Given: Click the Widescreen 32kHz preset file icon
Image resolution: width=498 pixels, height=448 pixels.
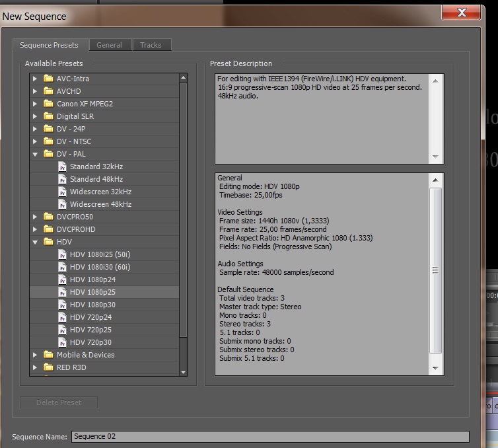Looking at the screenshot, I should coord(62,191).
